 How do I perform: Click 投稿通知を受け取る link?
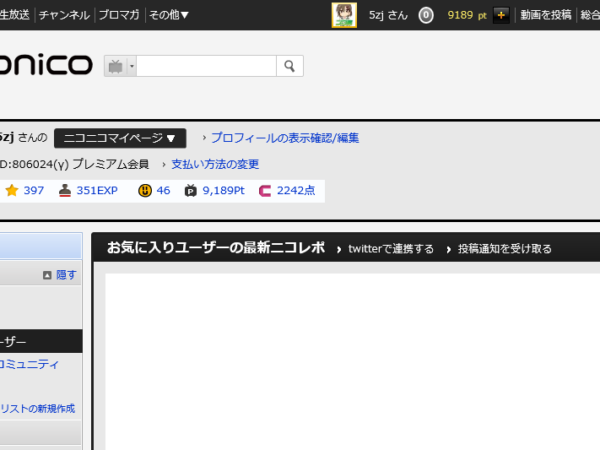point(505,249)
